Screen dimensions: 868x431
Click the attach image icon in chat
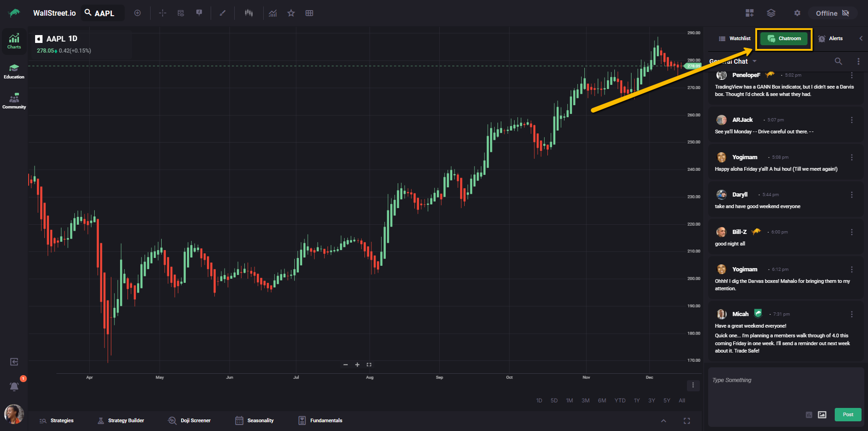[822, 414]
